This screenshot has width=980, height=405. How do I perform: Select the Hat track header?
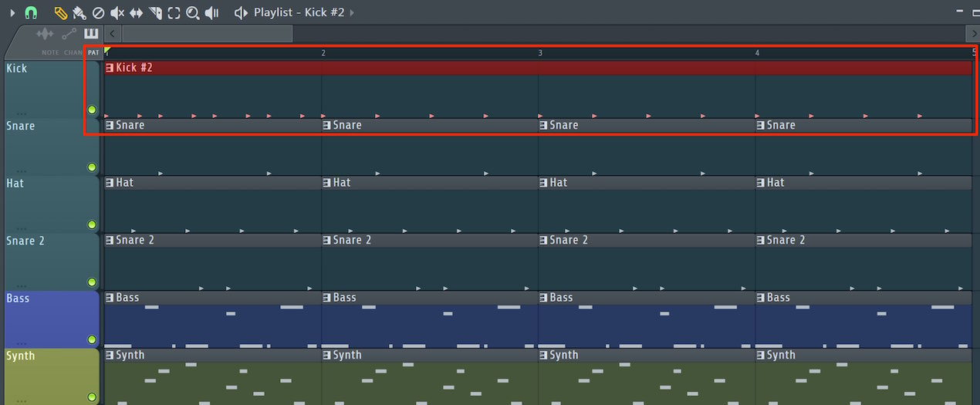52,204
